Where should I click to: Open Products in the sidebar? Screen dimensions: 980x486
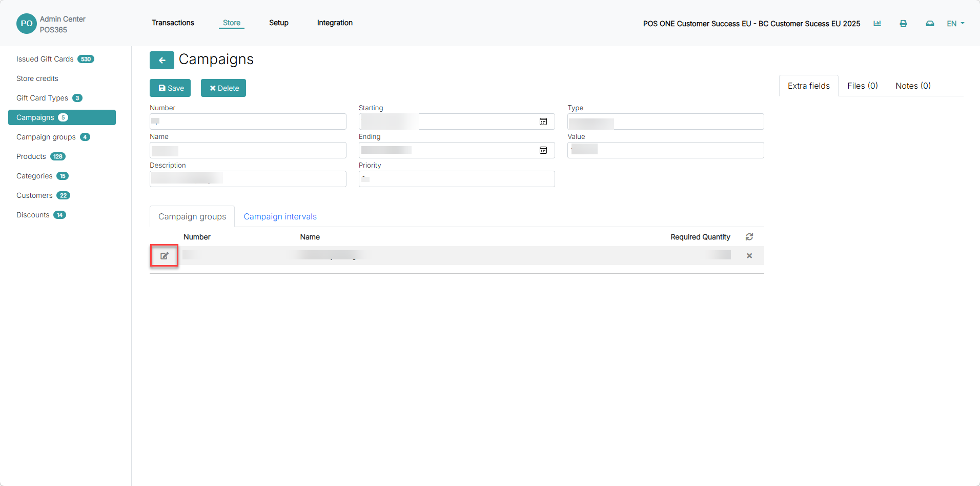click(x=41, y=156)
